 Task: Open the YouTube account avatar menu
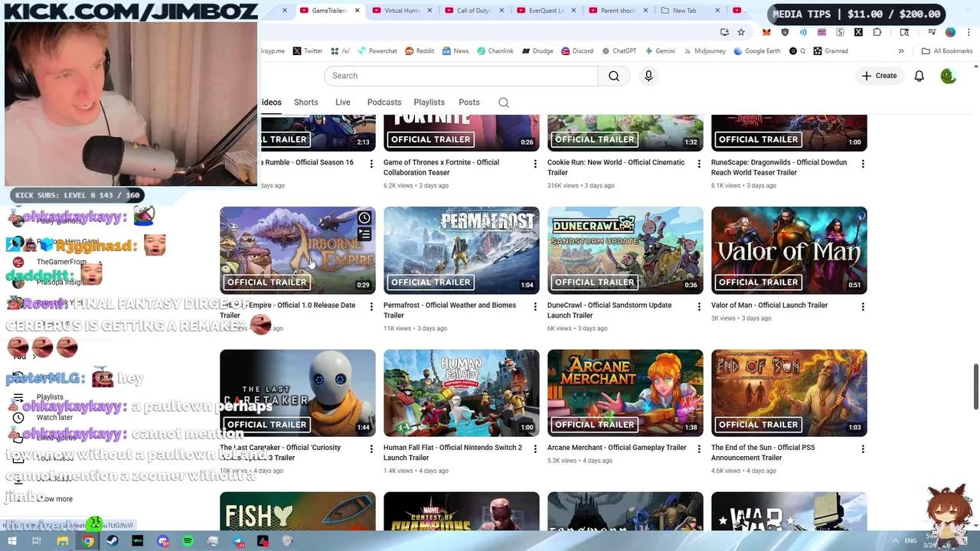pyautogui.click(x=948, y=76)
